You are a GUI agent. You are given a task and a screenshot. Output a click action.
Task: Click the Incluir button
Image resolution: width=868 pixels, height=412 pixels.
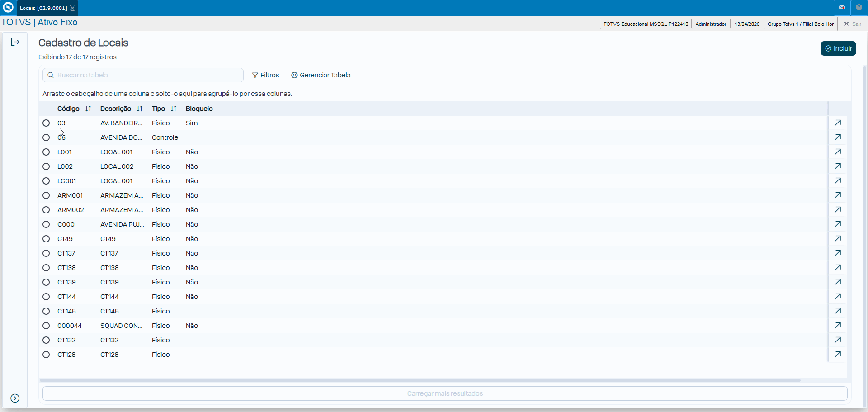(838, 48)
